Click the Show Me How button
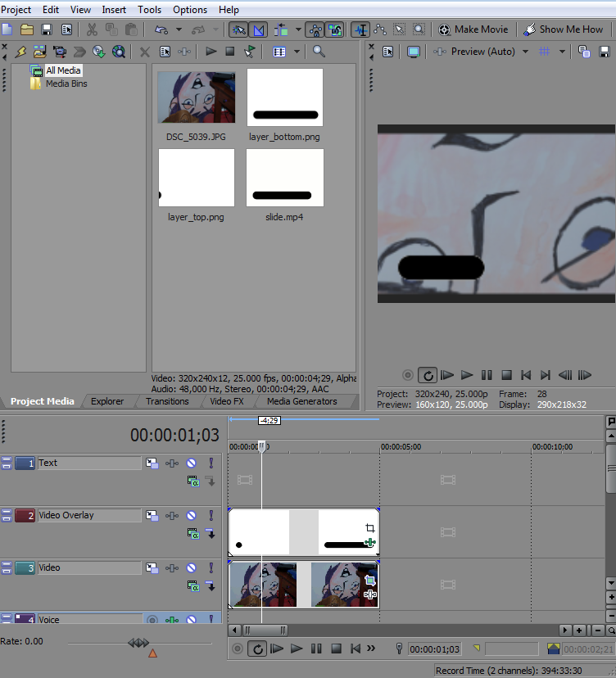Image resolution: width=616 pixels, height=678 pixels. 563,29
